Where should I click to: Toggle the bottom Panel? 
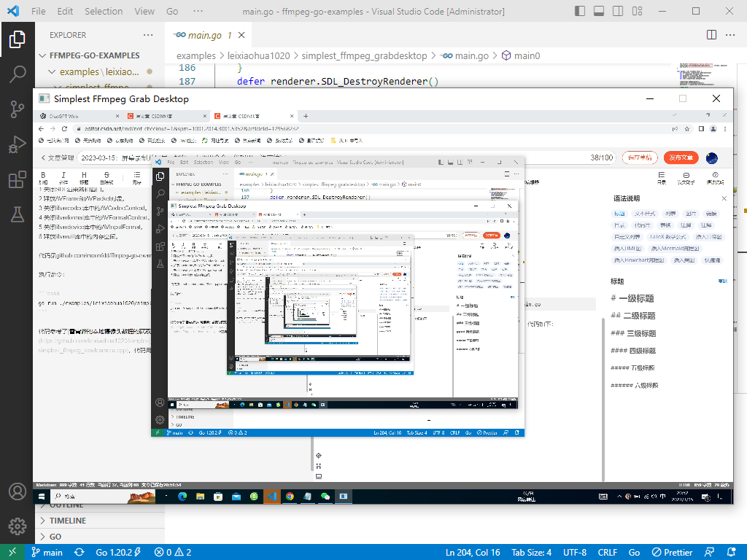[x=599, y=11]
